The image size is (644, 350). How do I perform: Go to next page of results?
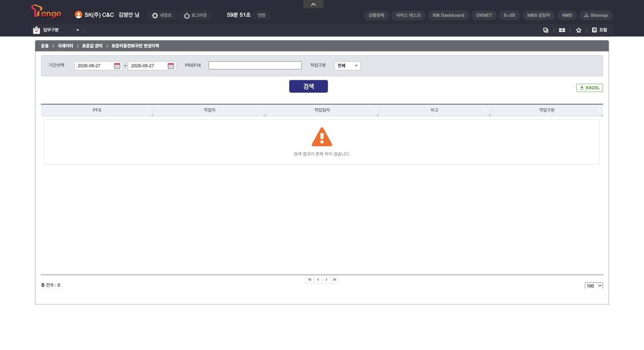point(326,280)
